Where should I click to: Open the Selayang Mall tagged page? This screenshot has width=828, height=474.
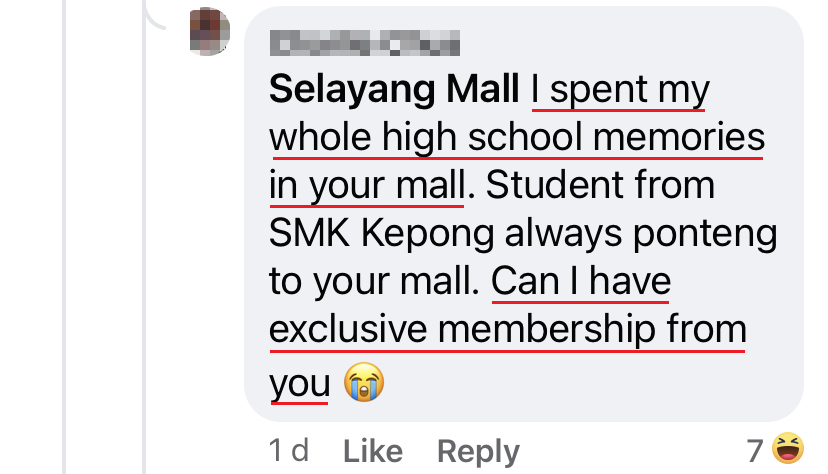coord(394,88)
